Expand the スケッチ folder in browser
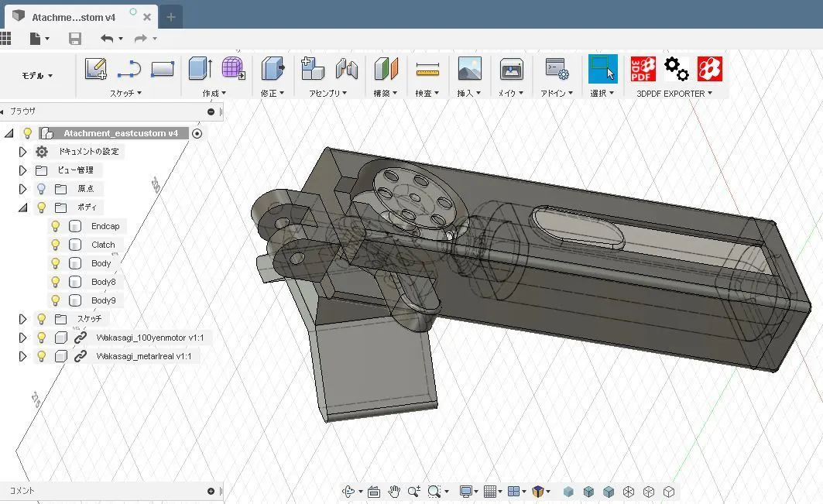 (22, 319)
